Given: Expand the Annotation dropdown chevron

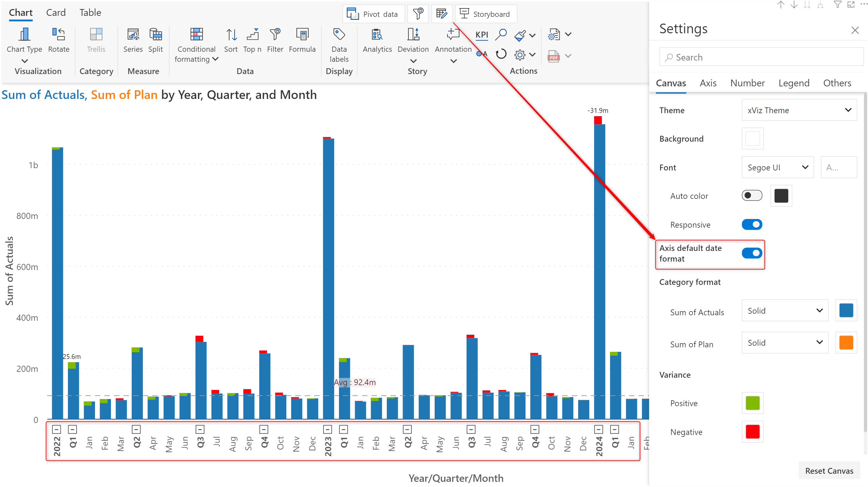Looking at the screenshot, I should [x=453, y=61].
